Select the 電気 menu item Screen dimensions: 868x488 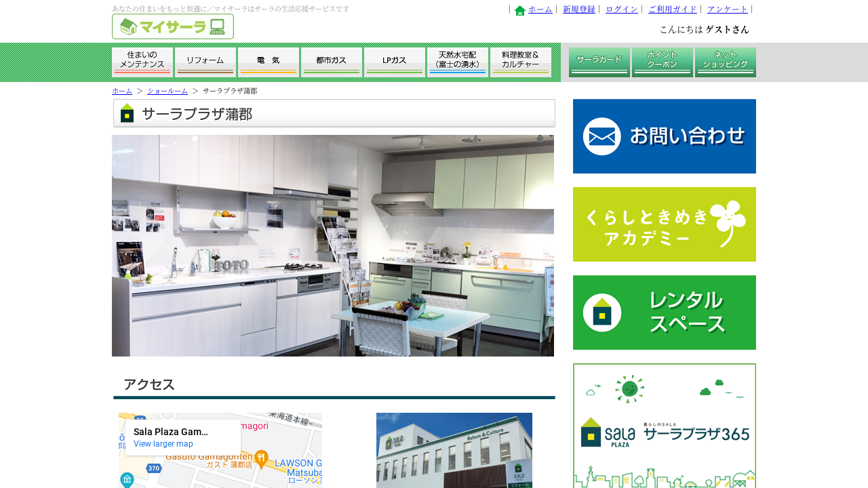pos(269,62)
